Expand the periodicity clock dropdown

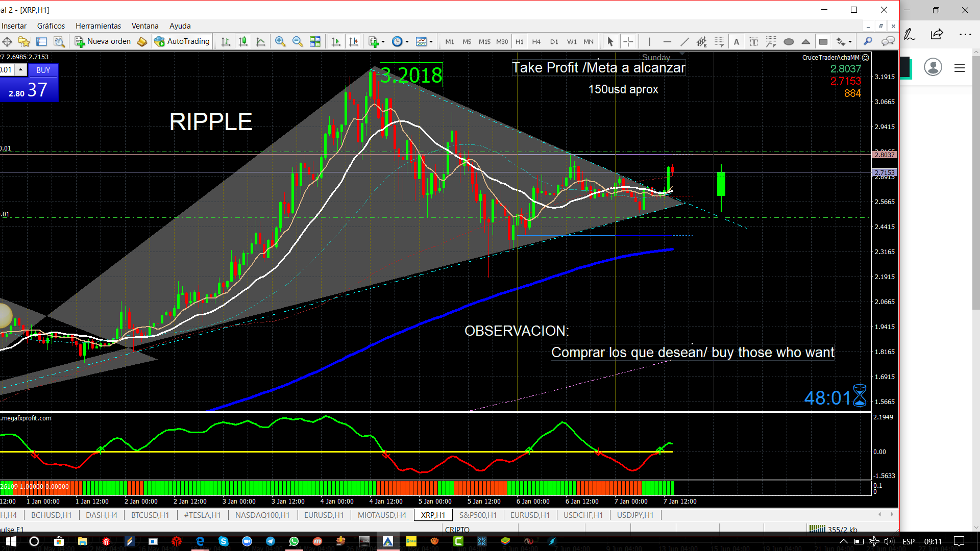click(407, 42)
